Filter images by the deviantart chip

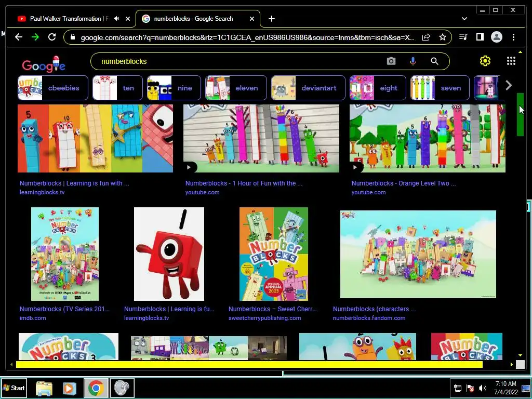click(x=308, y=88)
